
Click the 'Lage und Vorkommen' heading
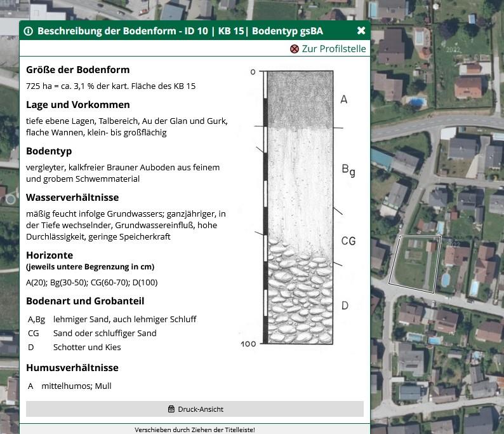77,105
